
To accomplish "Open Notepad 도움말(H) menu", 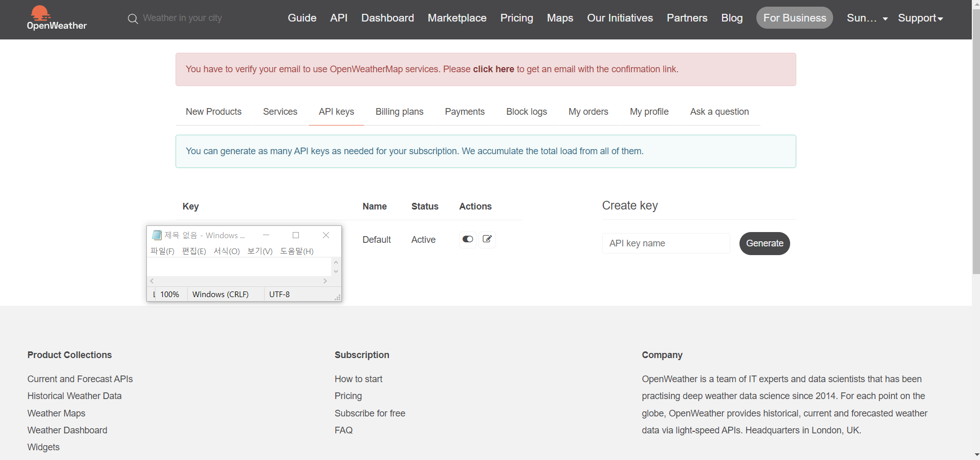I will (x=297, y=251).
